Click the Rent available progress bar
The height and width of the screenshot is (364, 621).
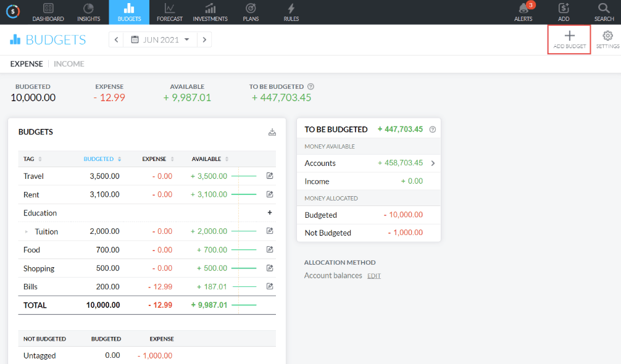click(244, 194)
